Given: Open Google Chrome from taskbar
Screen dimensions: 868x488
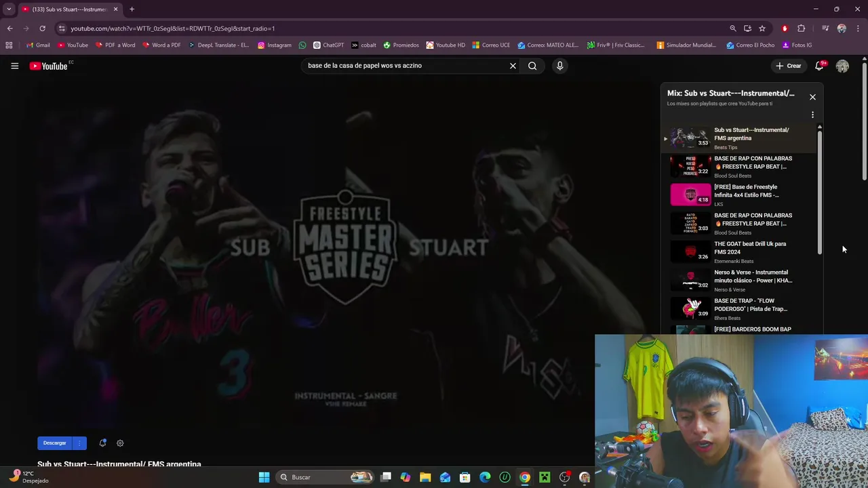Looking at the screenshot, I should [525, 477].
